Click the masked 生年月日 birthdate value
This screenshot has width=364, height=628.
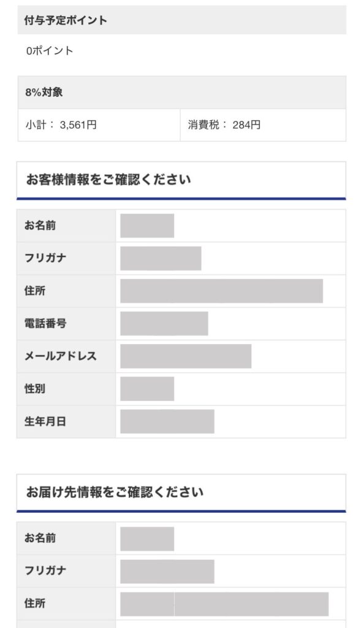click(x=167, y=421)
